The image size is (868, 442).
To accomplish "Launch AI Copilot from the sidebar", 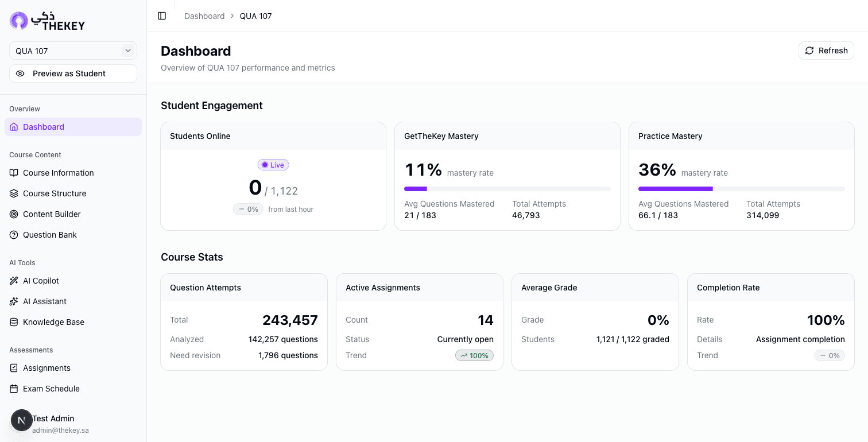I will (x=40, y=281).
